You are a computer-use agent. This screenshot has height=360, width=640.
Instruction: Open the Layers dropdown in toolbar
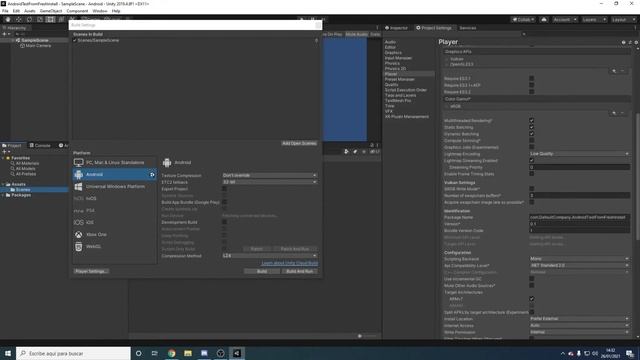click(594, 20)
